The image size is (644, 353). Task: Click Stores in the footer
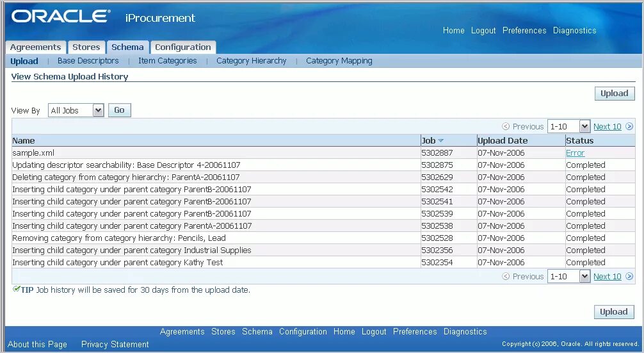[223, 332]
